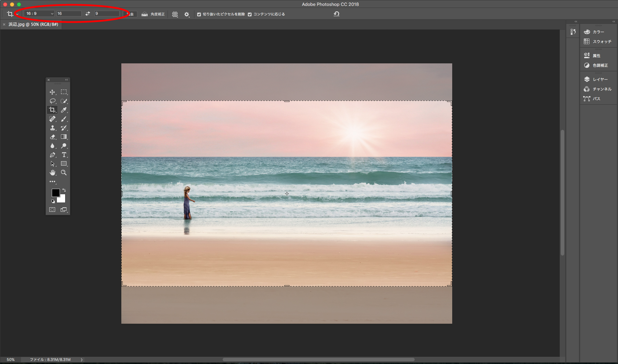Select the Rectangle shape tool
The width and height of the screenshot is (618, 364).
click(64, 164)
